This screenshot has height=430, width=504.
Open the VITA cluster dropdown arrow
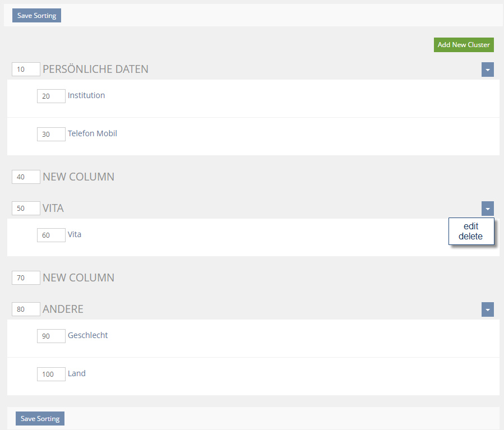pos(487,209)
